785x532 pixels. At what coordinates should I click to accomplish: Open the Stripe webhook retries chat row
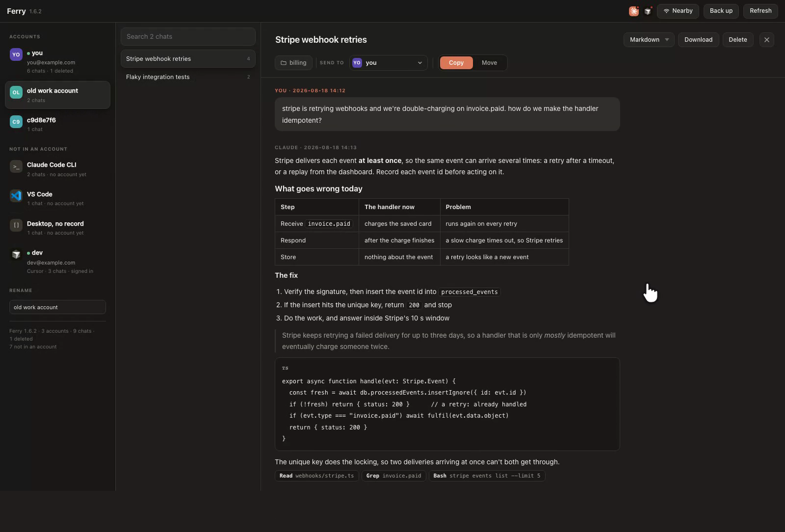[188, 59]
